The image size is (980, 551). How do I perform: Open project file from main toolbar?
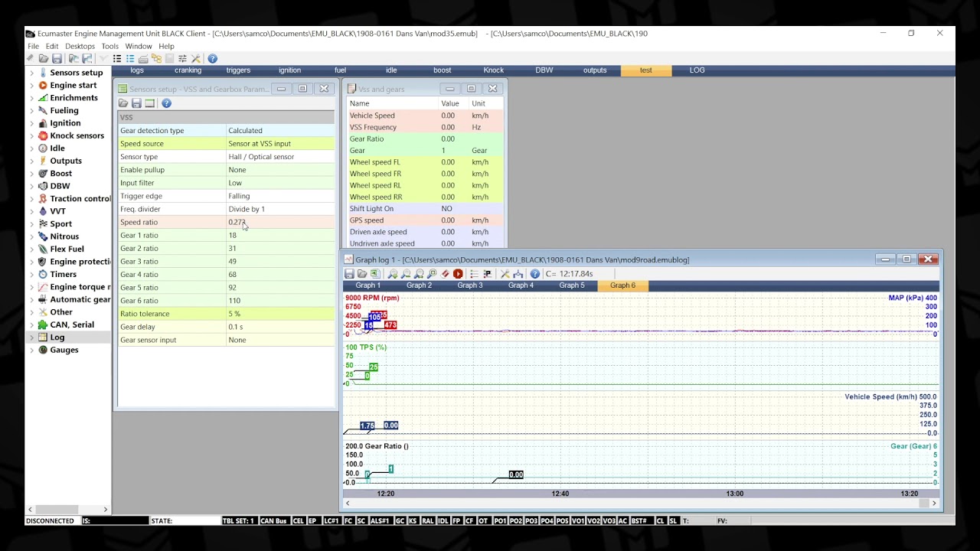click(44, 59)
